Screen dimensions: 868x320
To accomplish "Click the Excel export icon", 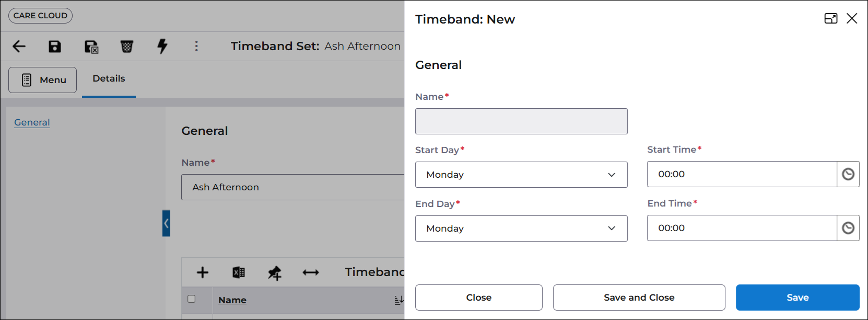I will tap(239, 272).
